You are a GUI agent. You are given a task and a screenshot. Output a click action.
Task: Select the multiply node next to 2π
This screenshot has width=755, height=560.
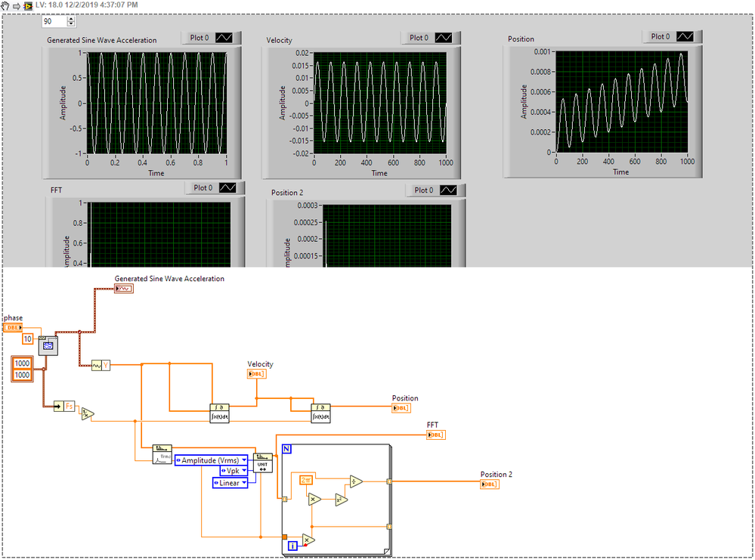pos(314,500)
